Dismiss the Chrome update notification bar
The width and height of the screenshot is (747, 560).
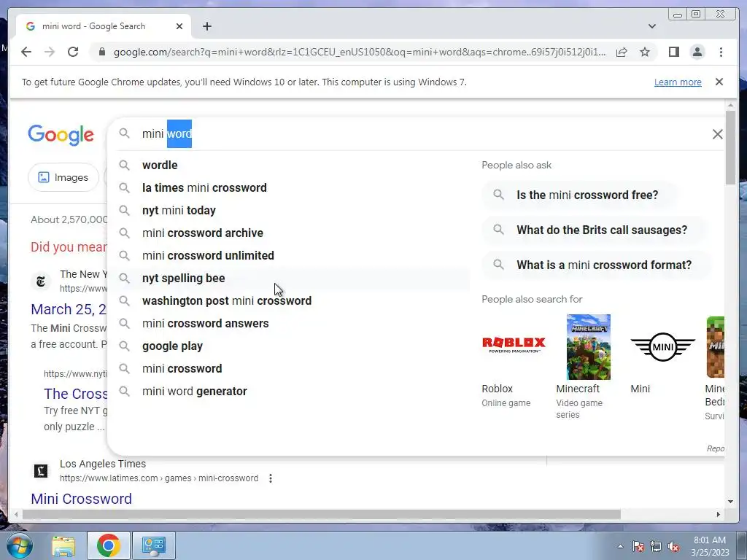pyautogui.click(x=719, y=82)
